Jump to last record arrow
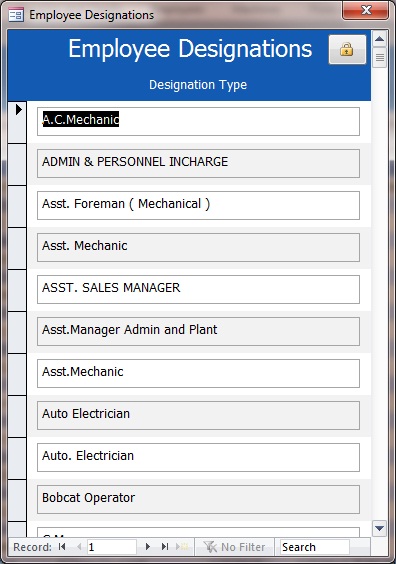 point(165,547)
